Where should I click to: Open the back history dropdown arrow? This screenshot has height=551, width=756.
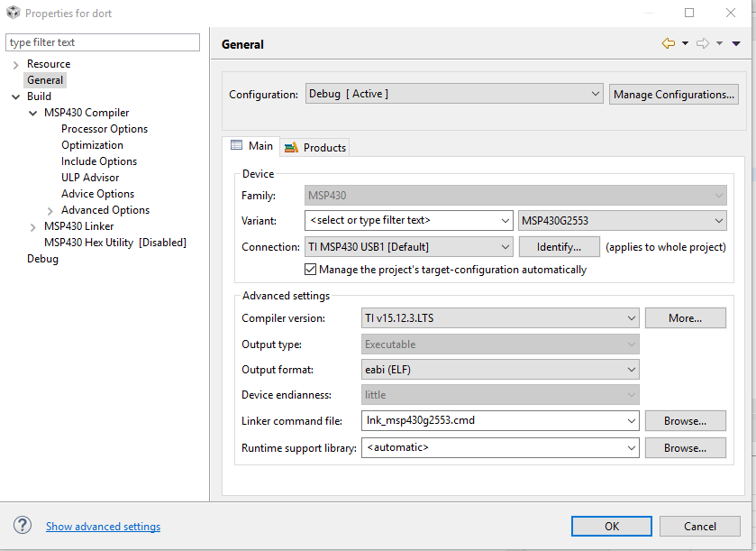click(685, 43)
